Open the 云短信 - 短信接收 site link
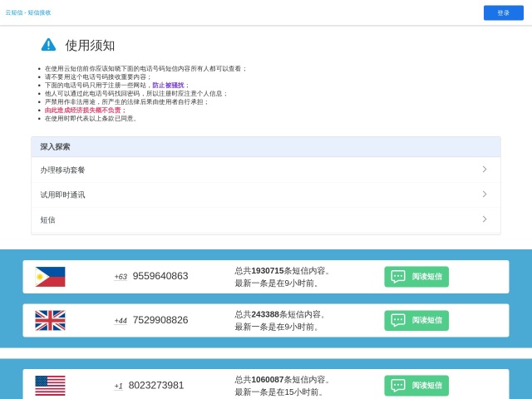Screen dimensions: 532x399 tap(28, 12)
